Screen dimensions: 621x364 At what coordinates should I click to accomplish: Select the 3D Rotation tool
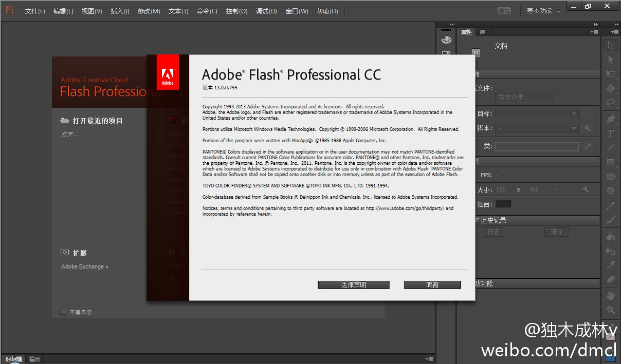[611, 88]
